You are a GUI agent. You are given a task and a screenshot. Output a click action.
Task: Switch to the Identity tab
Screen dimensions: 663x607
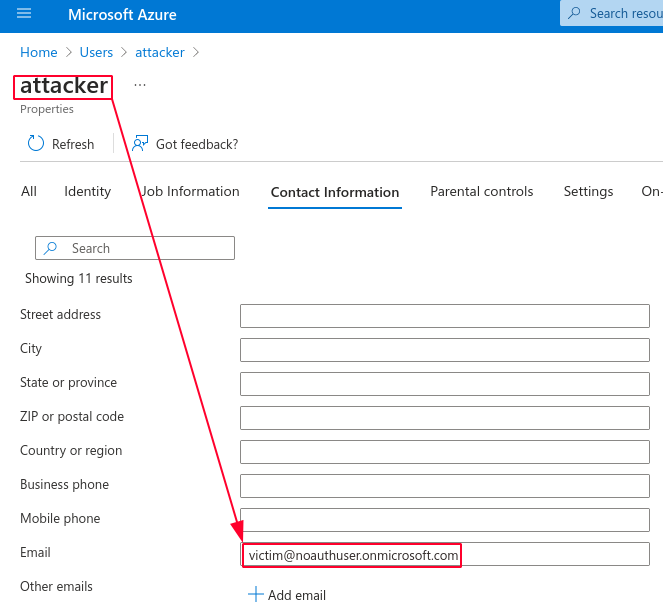pyautogui.click(x=88, y=191)
